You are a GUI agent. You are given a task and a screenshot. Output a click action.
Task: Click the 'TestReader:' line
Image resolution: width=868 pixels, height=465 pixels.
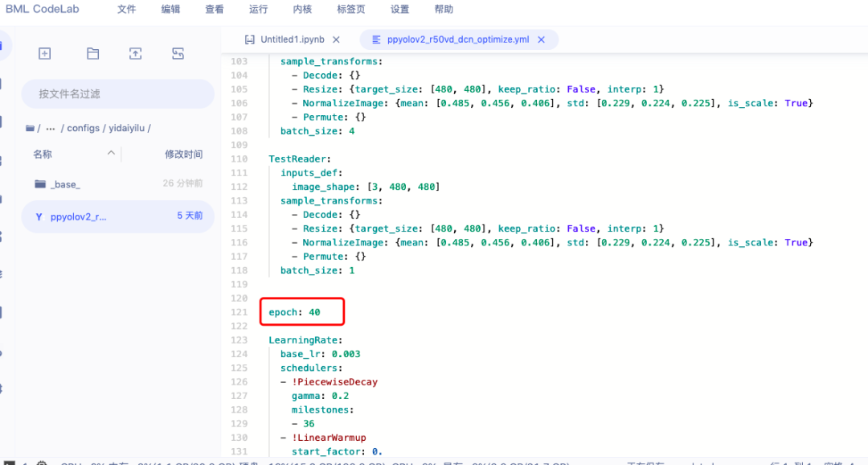(x=300, y=158)
